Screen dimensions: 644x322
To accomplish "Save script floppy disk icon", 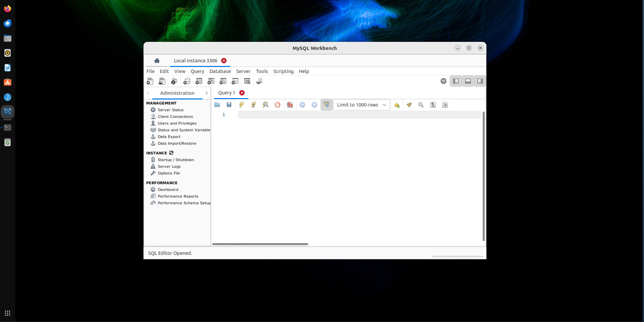I will point(229,105).
